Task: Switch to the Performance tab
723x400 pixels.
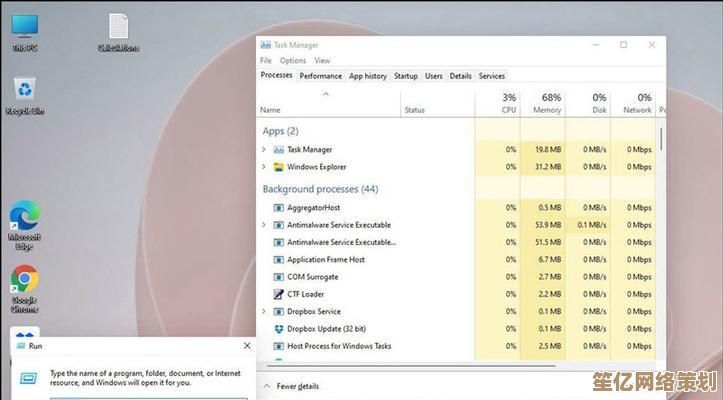Action: click(320, 76)
